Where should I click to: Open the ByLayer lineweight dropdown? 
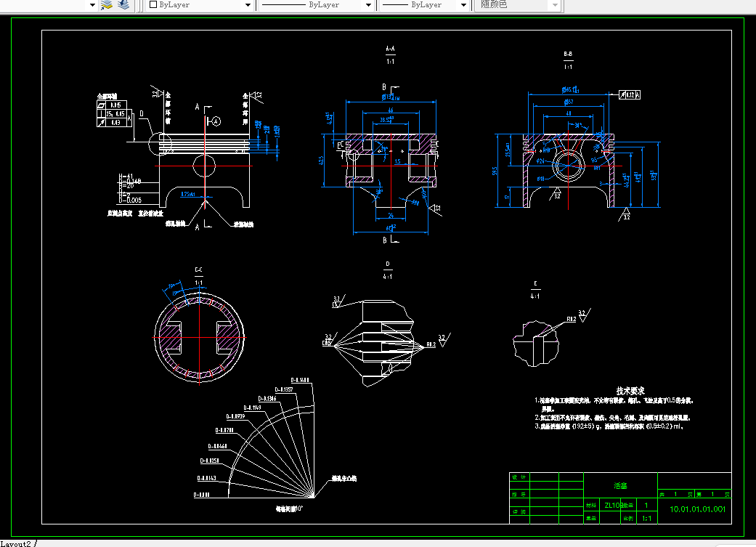pos(463,5)
